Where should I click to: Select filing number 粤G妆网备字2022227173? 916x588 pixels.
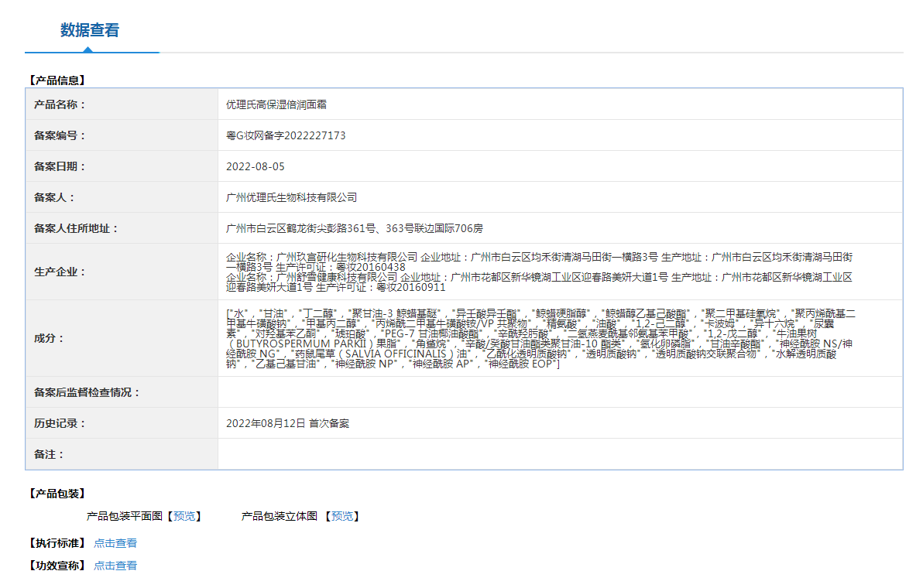(286, 135)
